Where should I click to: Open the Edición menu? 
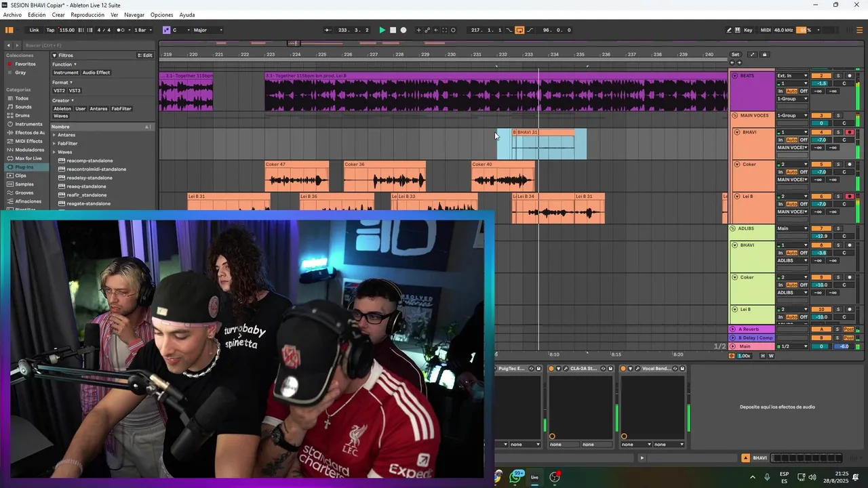tap(37, 14)
